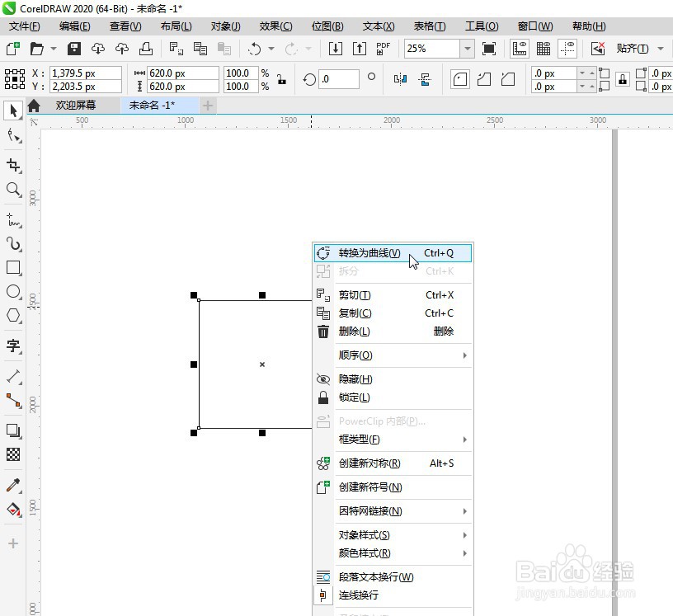Toggle show grid button

point(543,49)
